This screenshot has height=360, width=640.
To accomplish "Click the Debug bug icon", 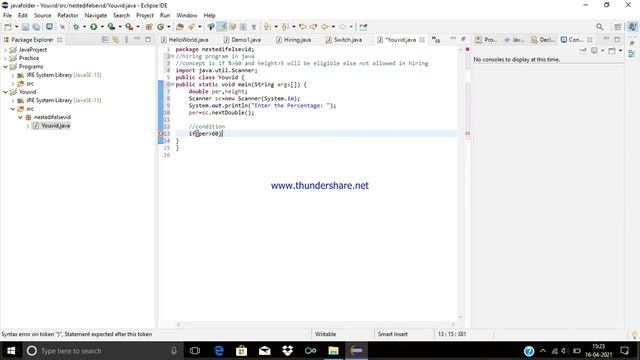I will click(76, 27).
